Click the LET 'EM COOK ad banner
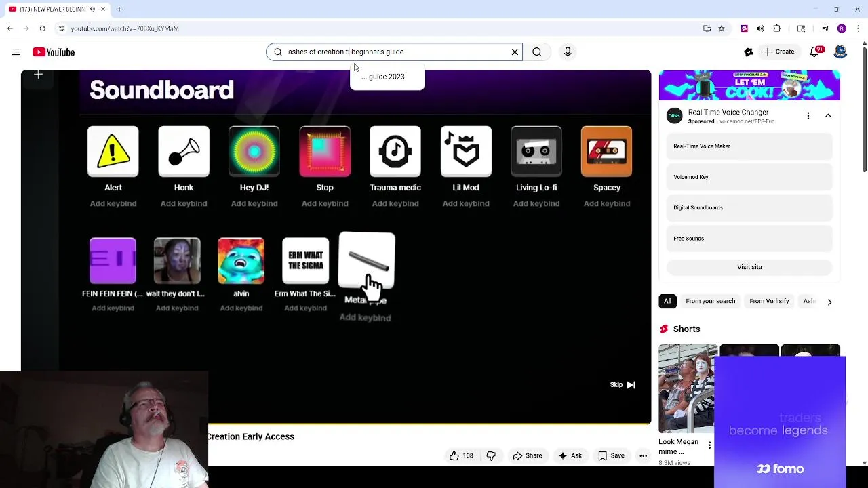The image size is (868, 488). pyautogui.click(x=749, y=85)
